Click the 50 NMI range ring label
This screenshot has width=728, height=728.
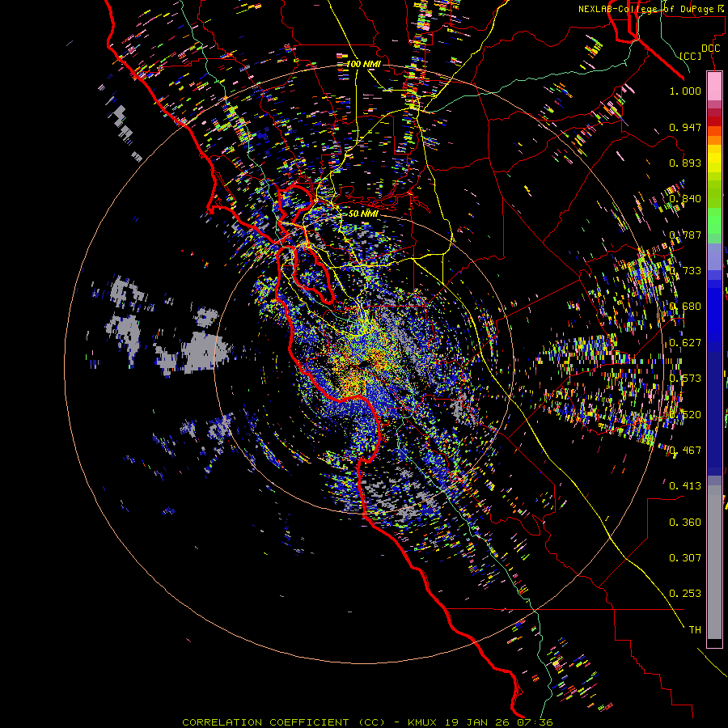[363, 214]
